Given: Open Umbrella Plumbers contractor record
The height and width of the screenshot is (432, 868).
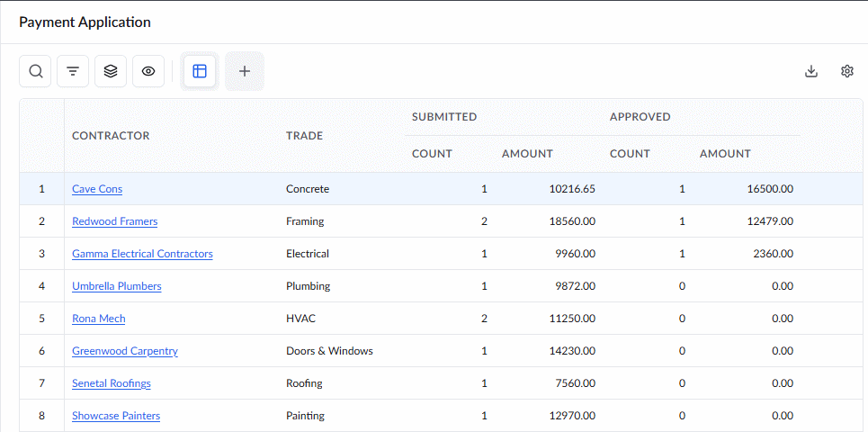Looking at the screenshot, I should click(117, 286).
